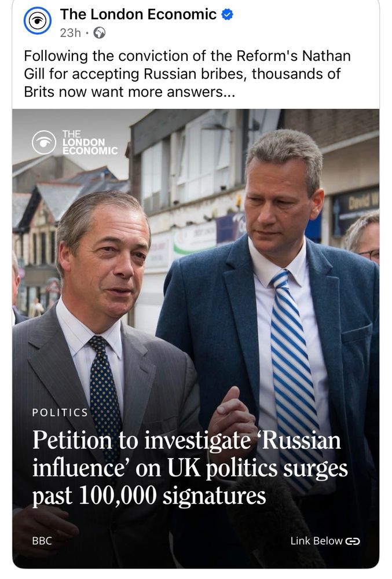This screenshot has height=579, width=392.
Task: Click the 23h post timestamp
Action: 70,33
